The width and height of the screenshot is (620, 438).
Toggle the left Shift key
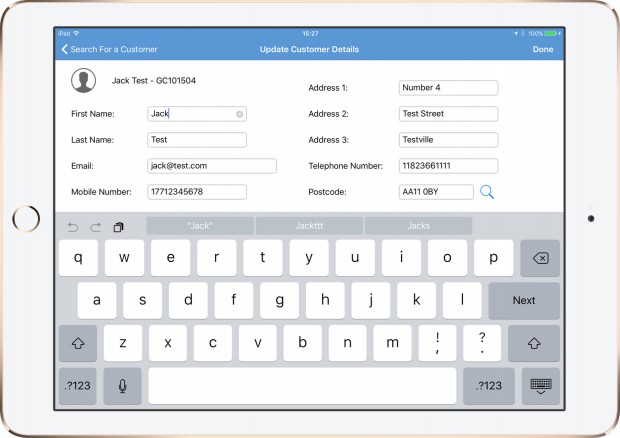pyautogui.click(x=78, y=343)
